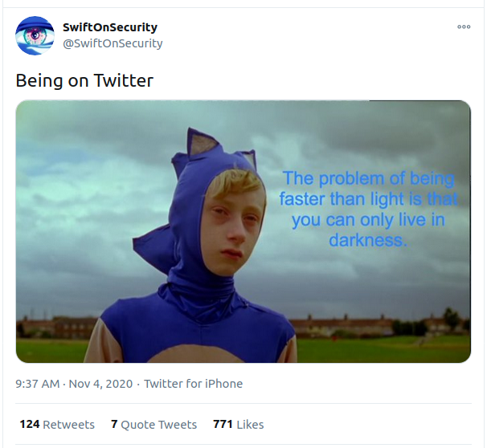Click the Nov 4, 2020 date
The height and width of the screenshot is (448, 487).
(x=100, y=384)
